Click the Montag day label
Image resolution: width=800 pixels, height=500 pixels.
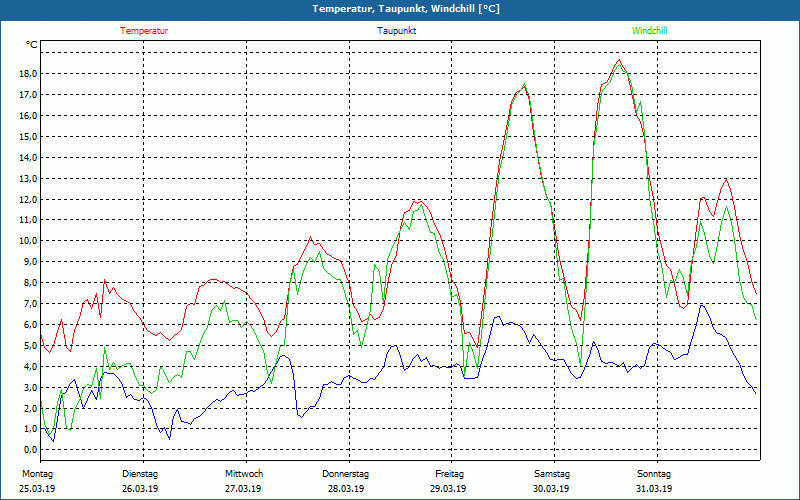coord(37,474)
